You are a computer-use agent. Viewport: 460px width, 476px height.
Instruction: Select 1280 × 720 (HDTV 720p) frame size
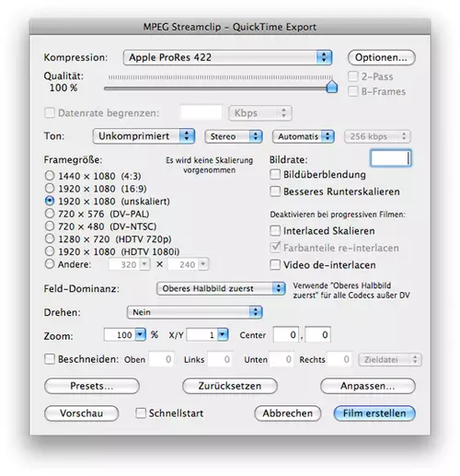(50, 238)
